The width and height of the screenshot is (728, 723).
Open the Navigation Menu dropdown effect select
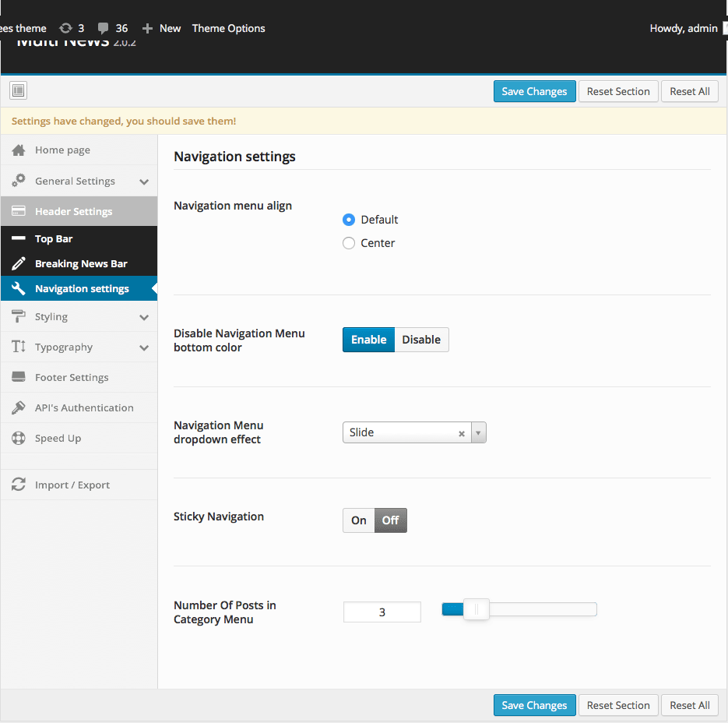point(413,432)
